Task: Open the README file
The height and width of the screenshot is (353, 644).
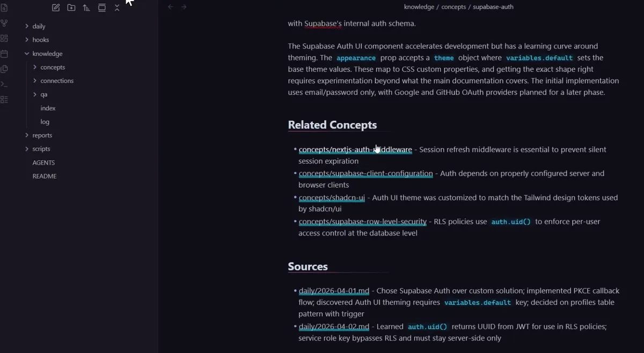Action: coord(45,176)
